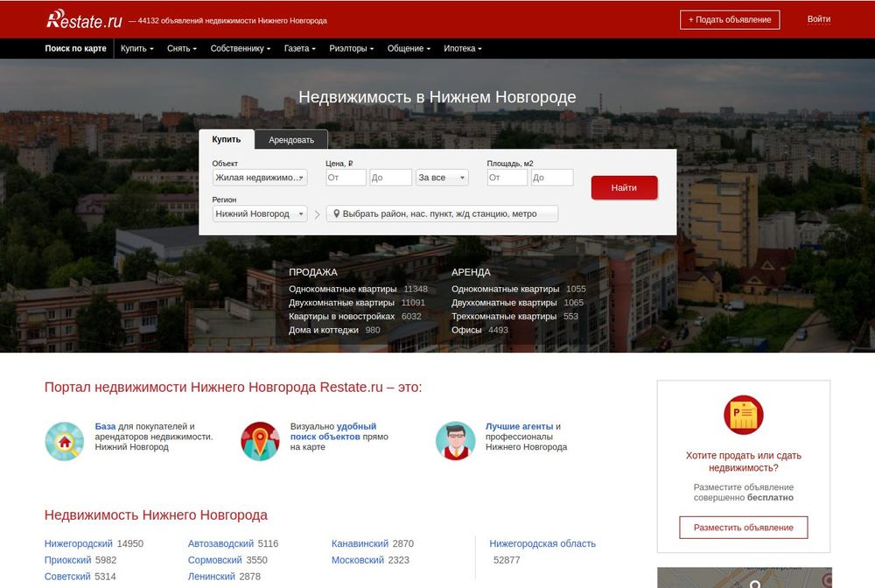Open Двухкомнатные квартиры under АРЕНДА
The width and height of the screenshot is (875, 588).
coord(504,303)
